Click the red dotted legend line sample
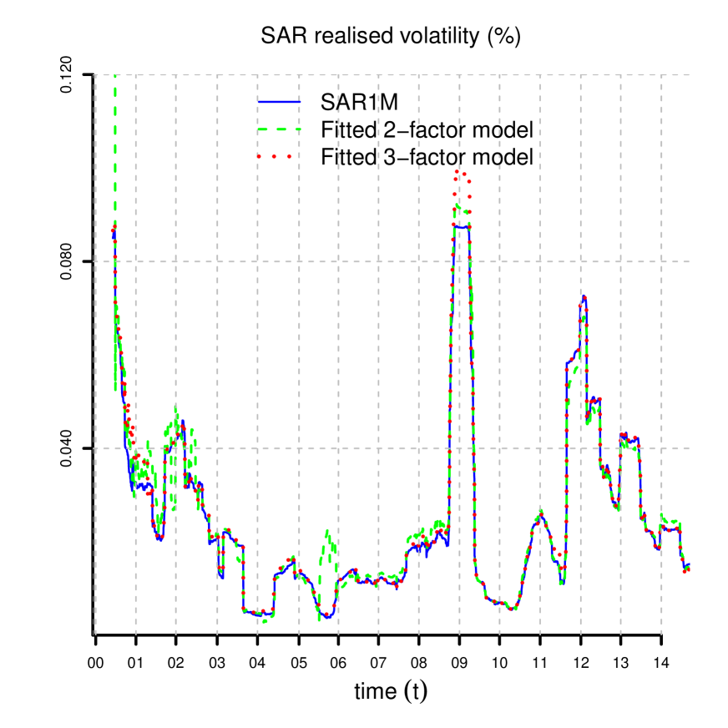 [275, 156]
